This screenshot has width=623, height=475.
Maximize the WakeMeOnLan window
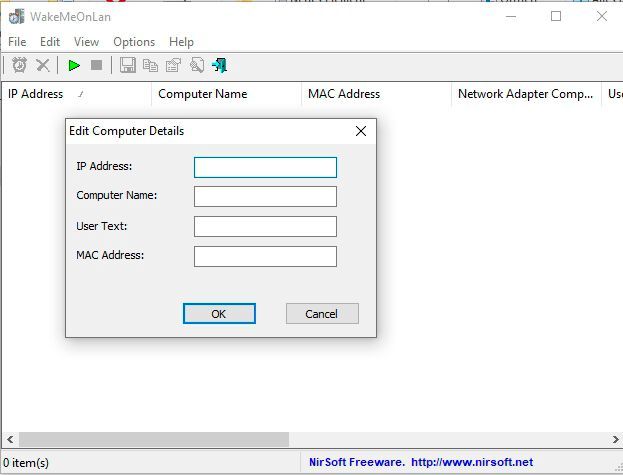click(556, 17)
